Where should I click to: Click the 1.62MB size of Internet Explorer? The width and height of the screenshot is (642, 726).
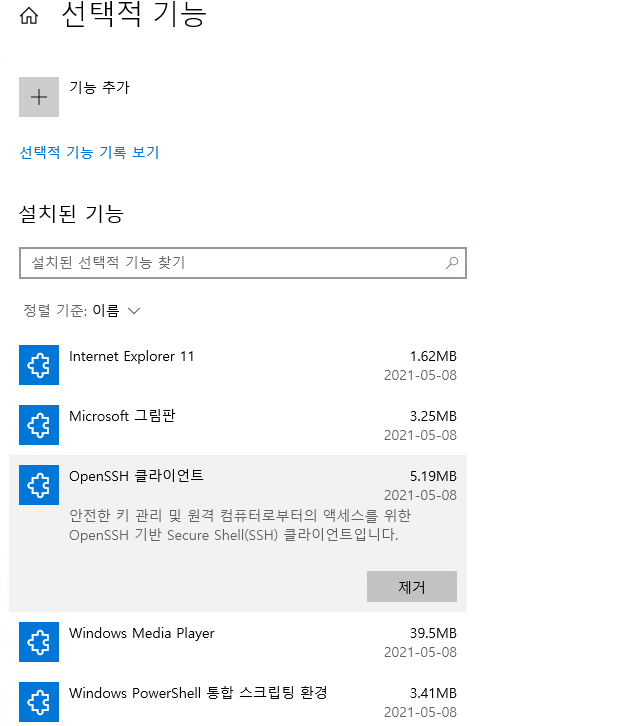click(x=433, y=356)
